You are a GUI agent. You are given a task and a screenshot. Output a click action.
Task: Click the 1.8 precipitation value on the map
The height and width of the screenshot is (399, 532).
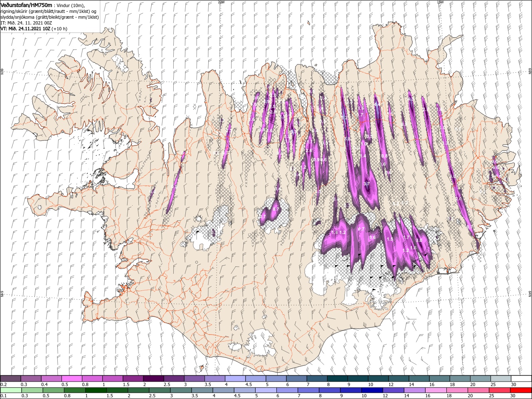(x=413, y=248)
